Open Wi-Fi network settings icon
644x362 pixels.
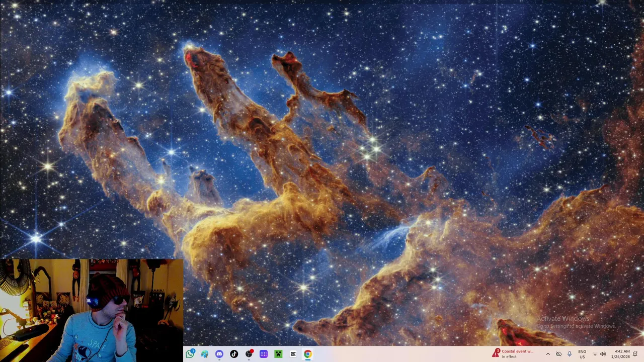tap(595, 354)
